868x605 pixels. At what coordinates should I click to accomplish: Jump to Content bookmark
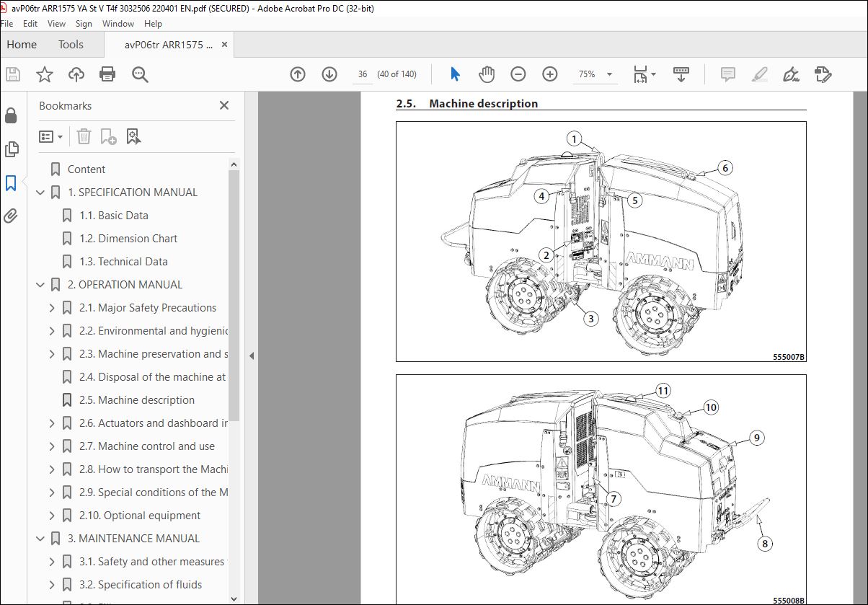tap(87, 169)
